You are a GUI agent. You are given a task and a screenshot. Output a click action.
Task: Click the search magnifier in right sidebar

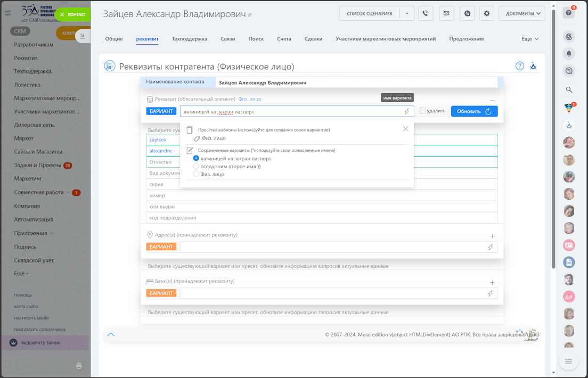pos(569,90)
